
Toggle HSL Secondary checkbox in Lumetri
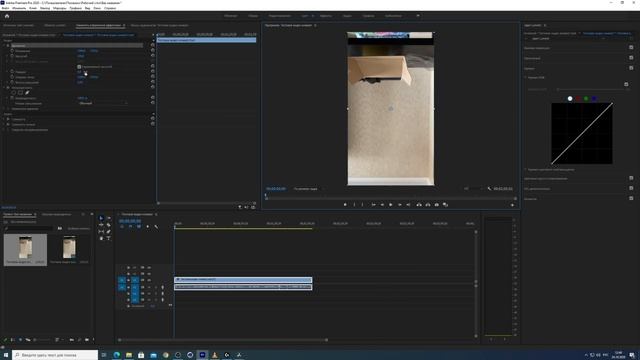631,188
